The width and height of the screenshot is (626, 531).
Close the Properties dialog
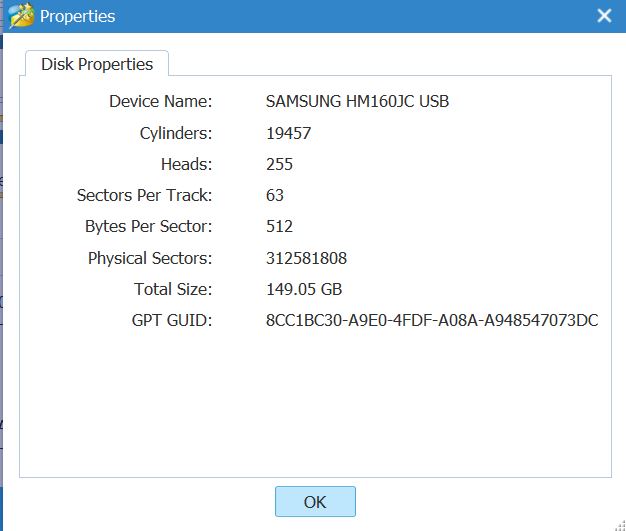click(604, 16)
